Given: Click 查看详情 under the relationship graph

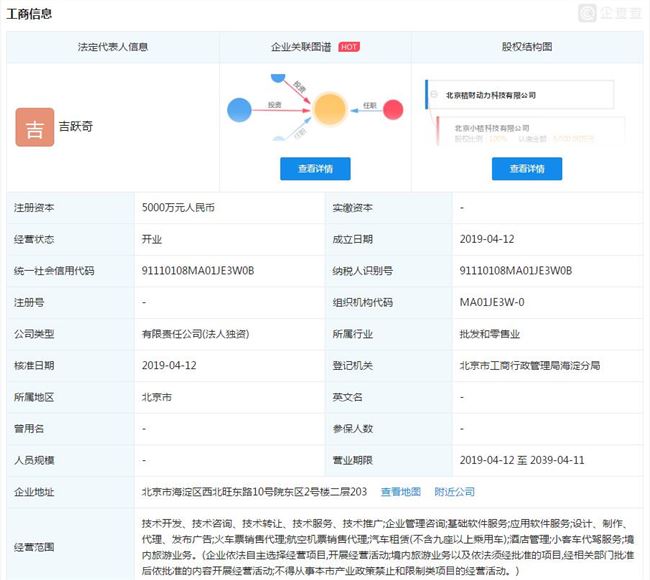Looking at the screenshot, I should coord(315,169).
